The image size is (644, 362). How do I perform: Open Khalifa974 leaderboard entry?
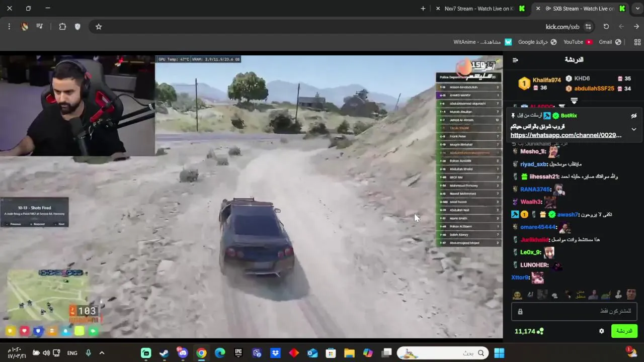point(540,83)
